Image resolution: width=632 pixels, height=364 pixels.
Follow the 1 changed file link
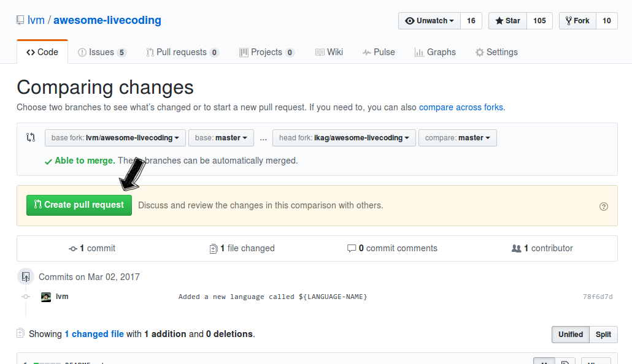click(94, 334)
